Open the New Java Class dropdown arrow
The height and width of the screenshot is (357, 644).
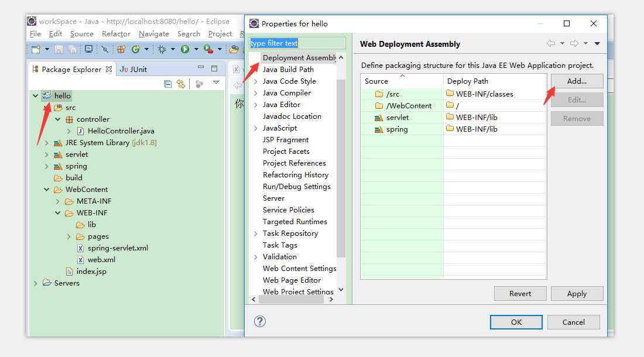point(146,49)
